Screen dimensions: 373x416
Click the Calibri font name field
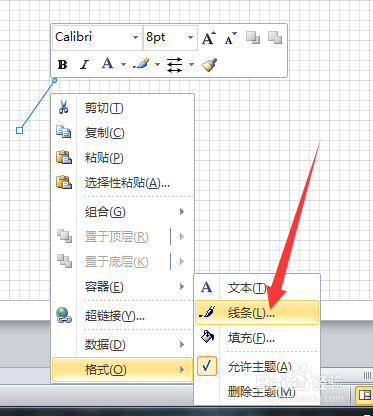point(97,38)
